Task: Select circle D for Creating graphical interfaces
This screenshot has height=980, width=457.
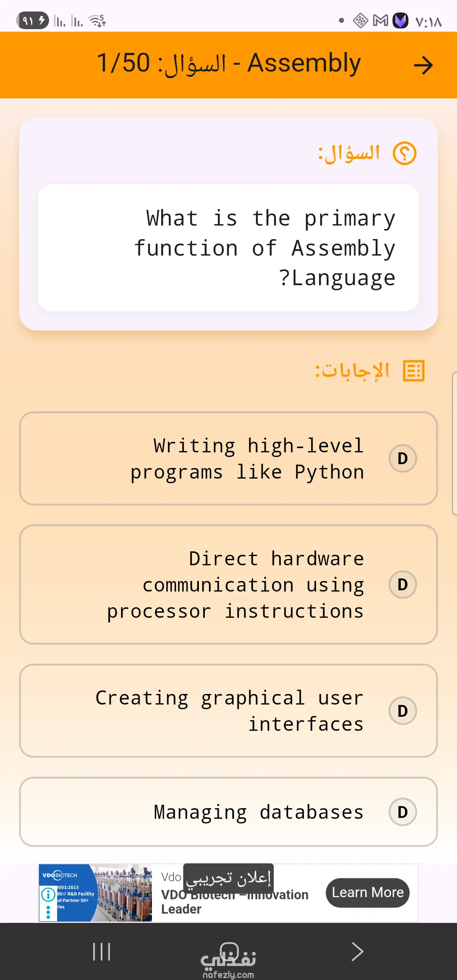Action: pyautogui.click(x=402, y=710)
